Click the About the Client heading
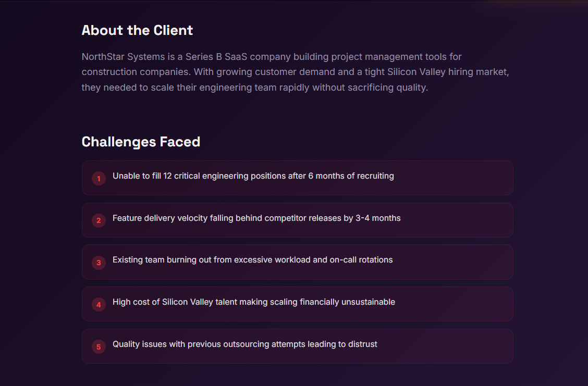 click(x=137, y=30)
